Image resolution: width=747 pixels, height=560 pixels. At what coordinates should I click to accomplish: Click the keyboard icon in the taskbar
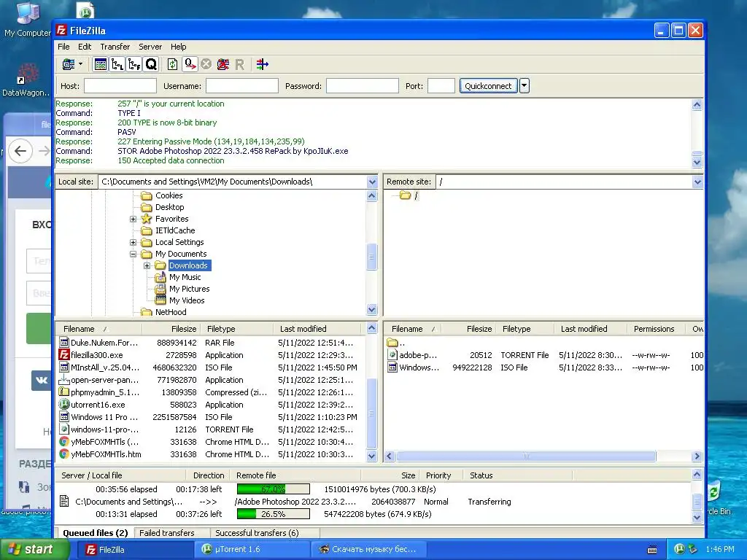pos(652,550)
